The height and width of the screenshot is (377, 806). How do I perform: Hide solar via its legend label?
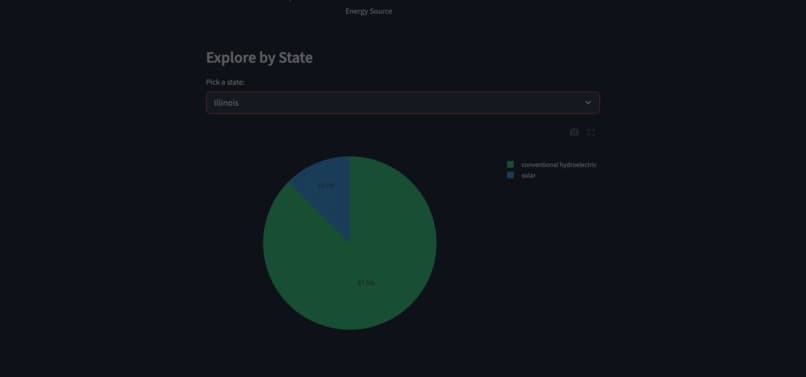pos(528,175)
